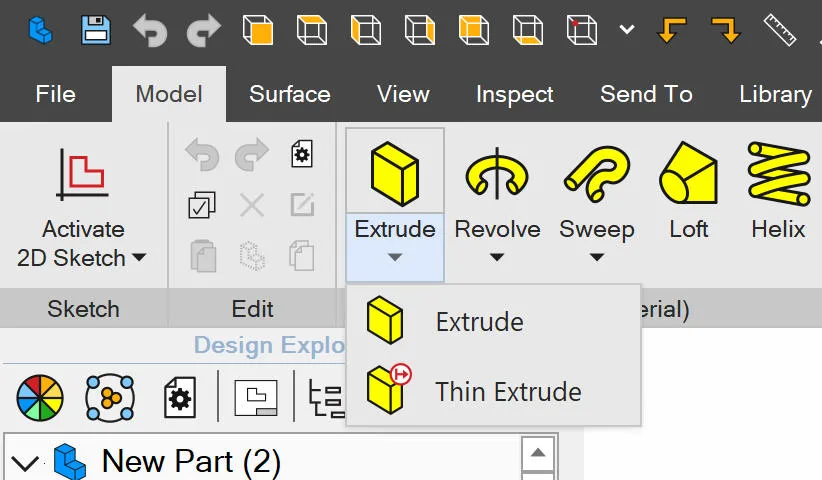822x480 pixels.
Task: Switch to right view cube icon
Action: 420,30
